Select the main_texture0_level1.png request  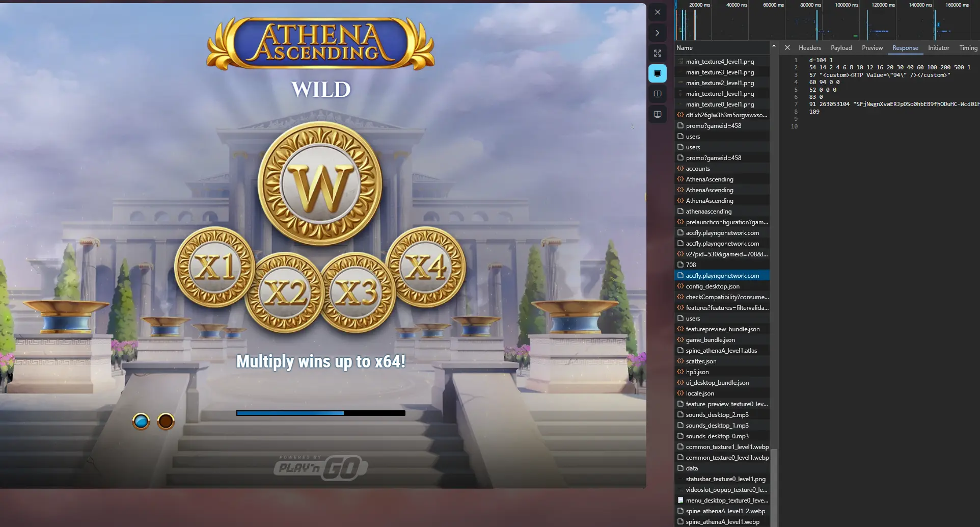(722, 104)
